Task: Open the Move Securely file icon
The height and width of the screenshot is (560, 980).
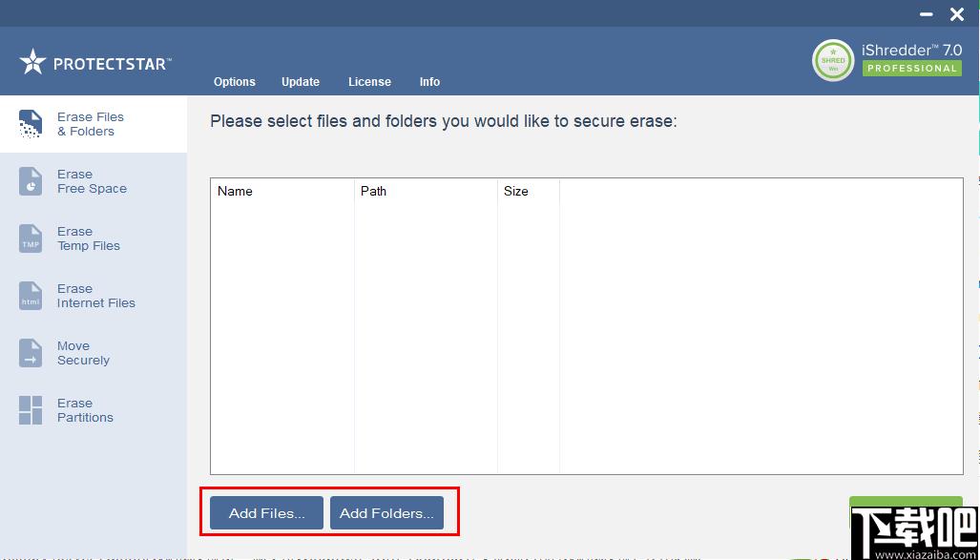Action: [31, 353]
